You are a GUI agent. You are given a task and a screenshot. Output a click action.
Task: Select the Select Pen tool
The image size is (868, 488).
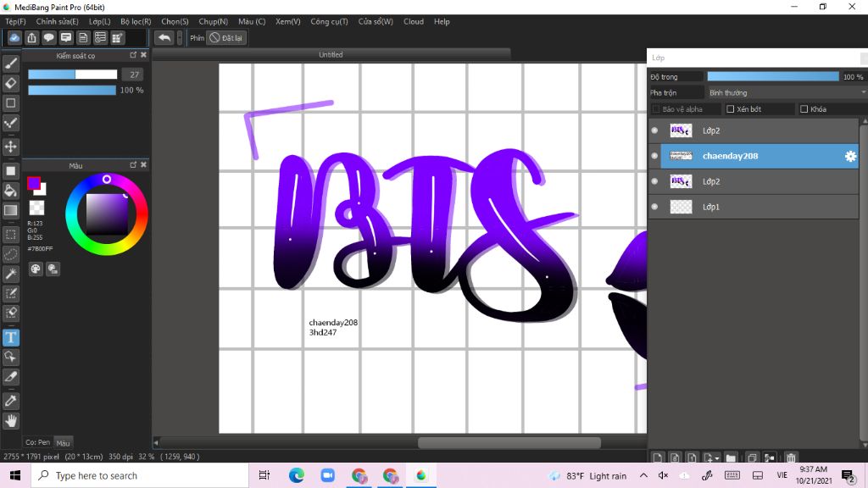click(x=10, y=293)
